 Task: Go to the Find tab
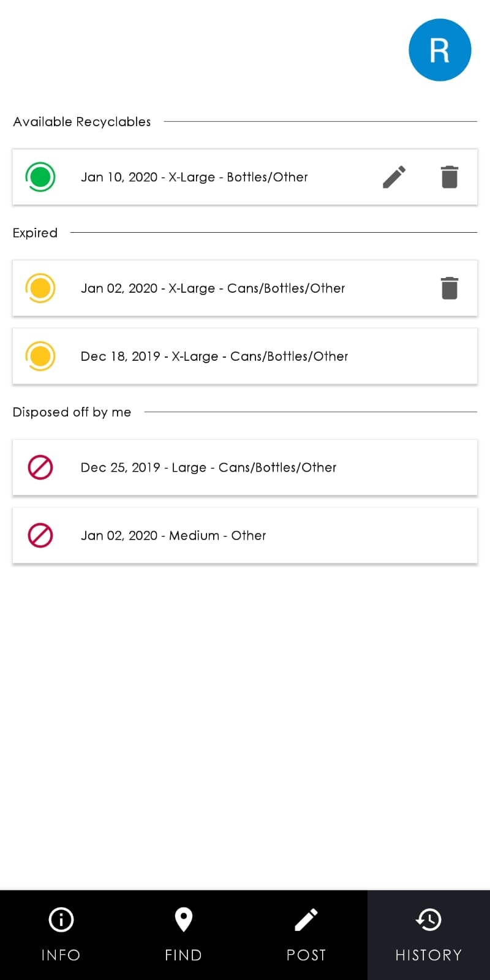[x=184, y=935]
